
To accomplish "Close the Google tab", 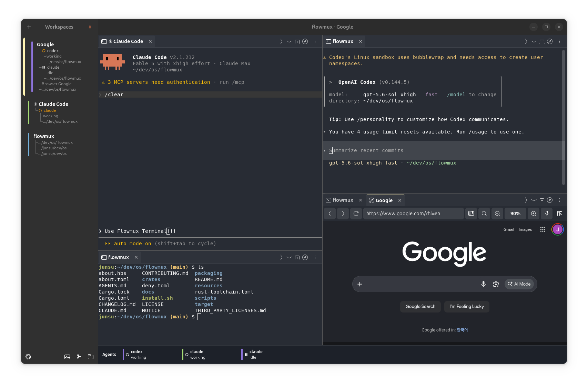I will 400,200.
